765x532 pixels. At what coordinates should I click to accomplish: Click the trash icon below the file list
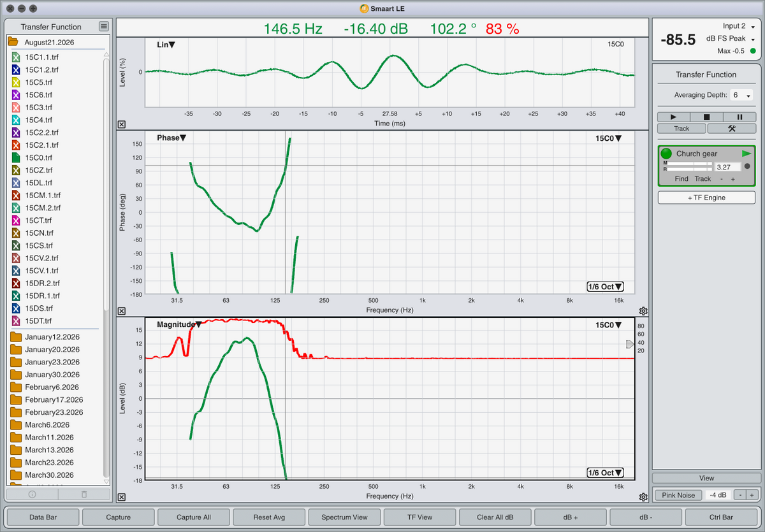point(84,494)
